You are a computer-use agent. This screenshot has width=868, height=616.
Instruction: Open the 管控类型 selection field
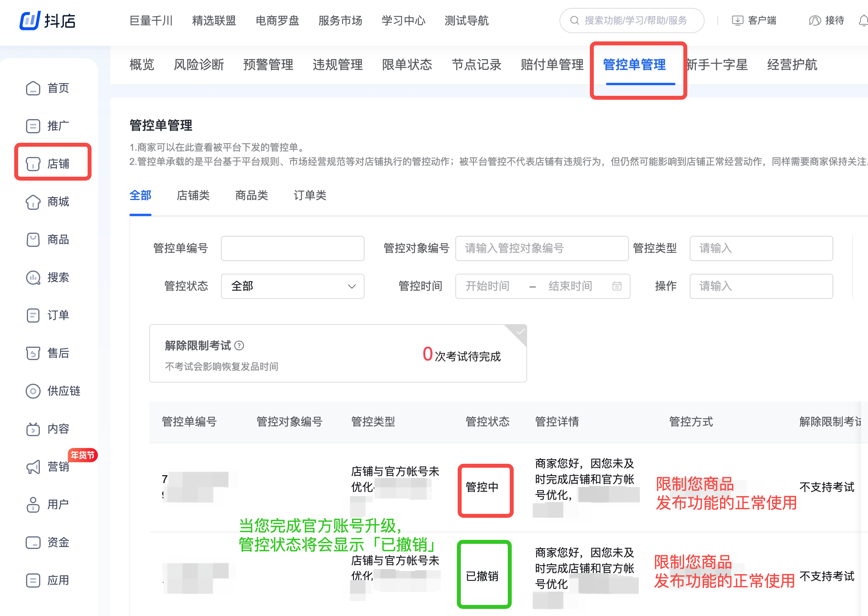pos(761,248)
